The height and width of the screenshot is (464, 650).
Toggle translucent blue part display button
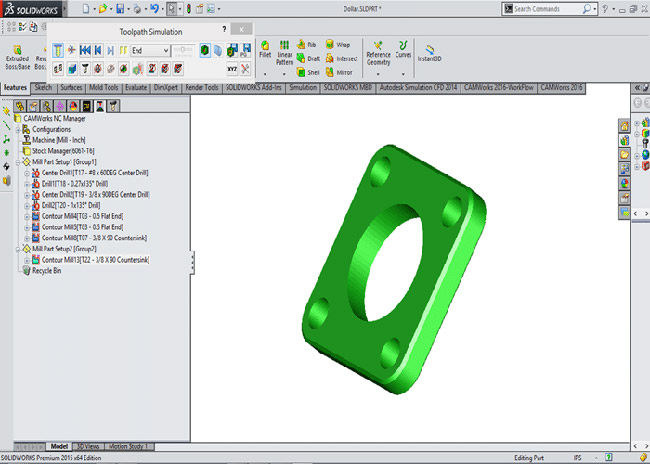[x=218, y=50]
